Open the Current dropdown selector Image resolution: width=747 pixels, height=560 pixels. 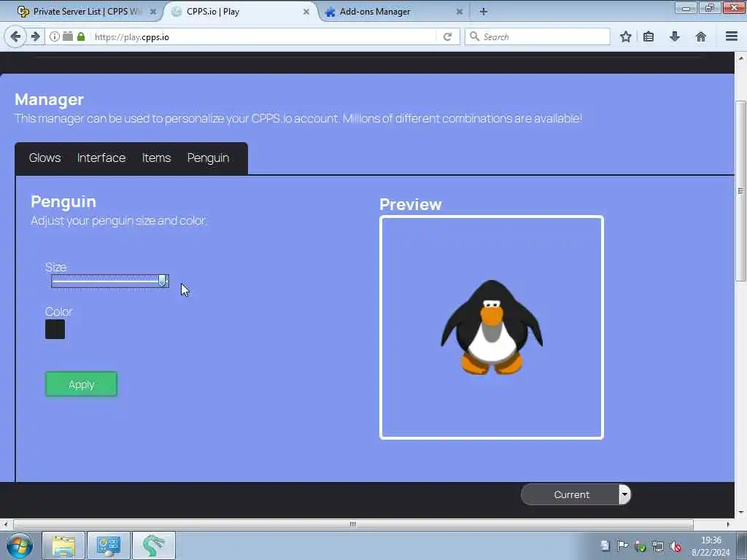click(x=576, y=494)
